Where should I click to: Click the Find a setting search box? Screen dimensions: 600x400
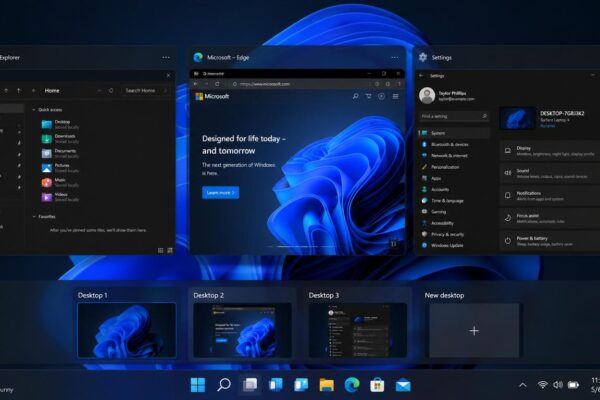(x=454, y=116)
